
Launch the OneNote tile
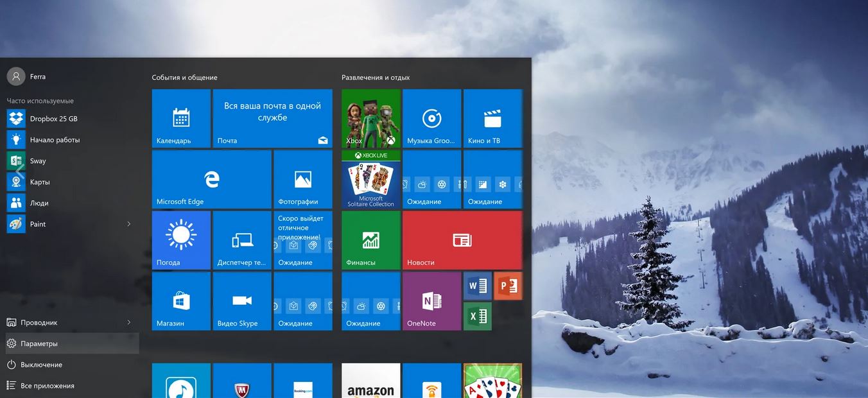(x=431, y=301)
